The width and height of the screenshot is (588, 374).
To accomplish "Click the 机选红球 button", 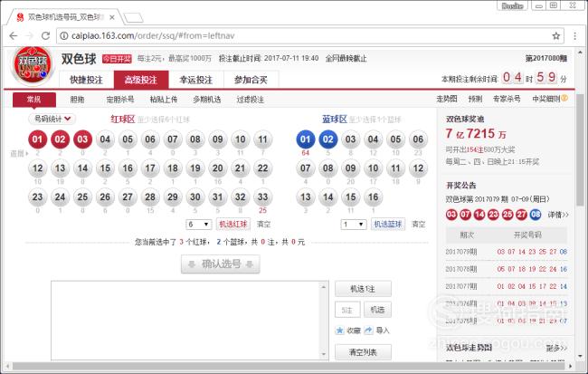I will (x=233, y=225).
